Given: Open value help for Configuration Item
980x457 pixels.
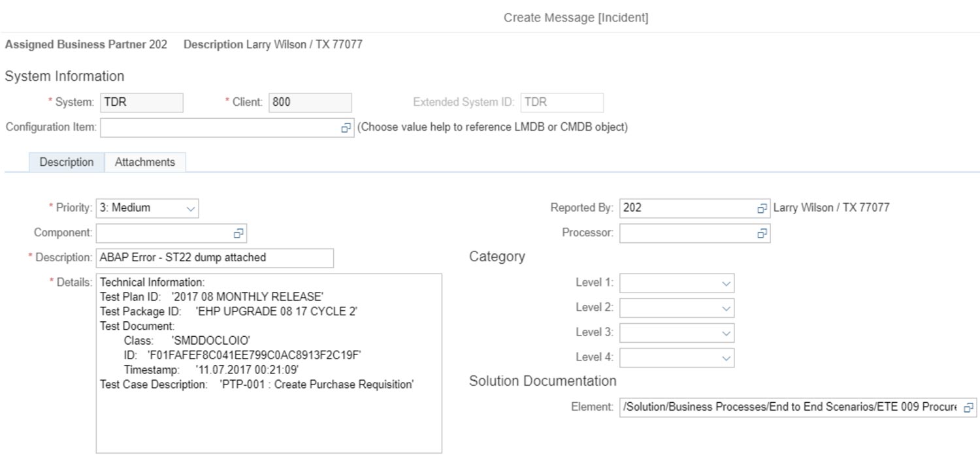Looking at the screenshot, I should pyautogui.click(x=346, y=128).
